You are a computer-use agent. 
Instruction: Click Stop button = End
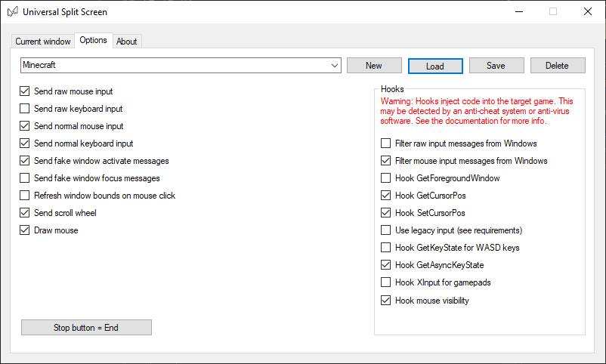point(86,328)
